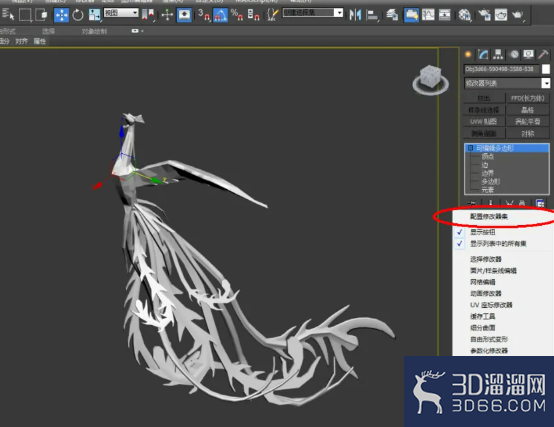The width and height of the screenshot is (554, 427).
Task: Open the 对齐 ribbon panel
Action: pos(21,41)
